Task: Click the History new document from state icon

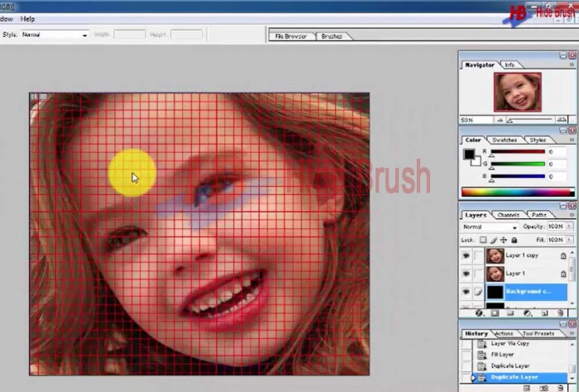Action: [528, 389]
